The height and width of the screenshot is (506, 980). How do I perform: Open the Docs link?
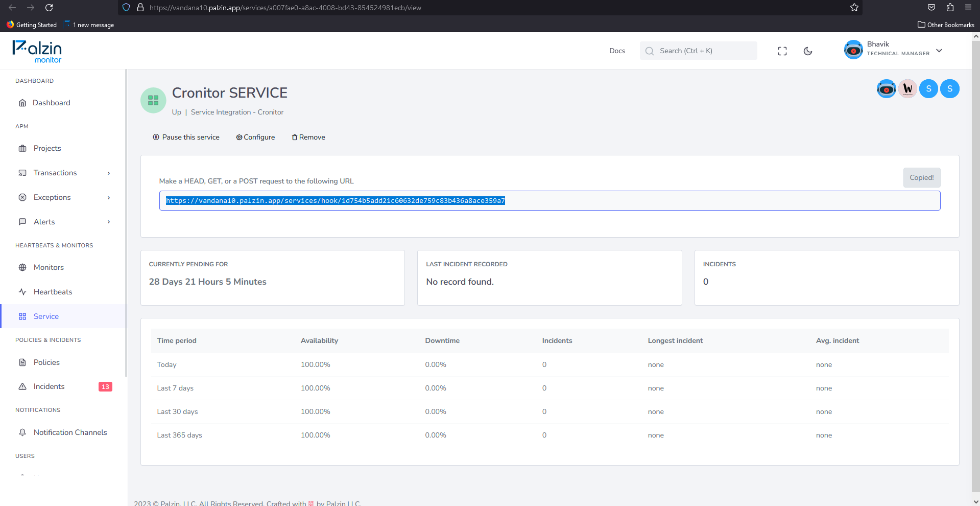point(617,51)
